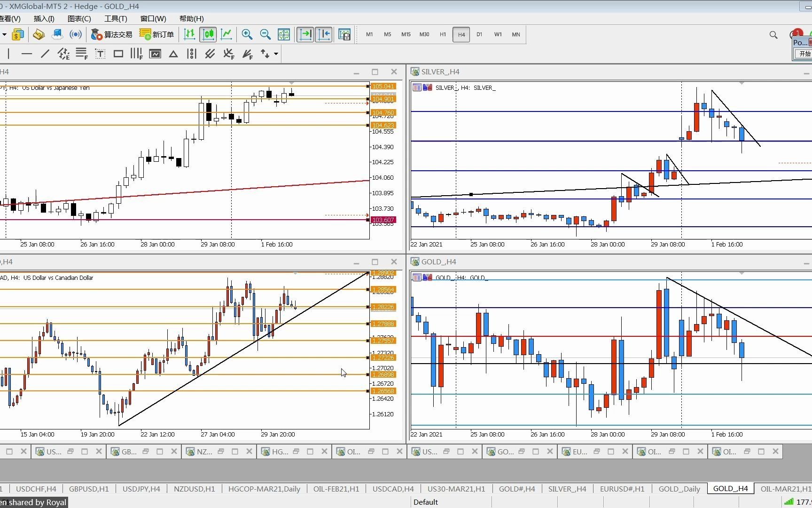The image size is (812, 508).
Task: Open the search magnifier icon
Action: (x=773, y=35)
